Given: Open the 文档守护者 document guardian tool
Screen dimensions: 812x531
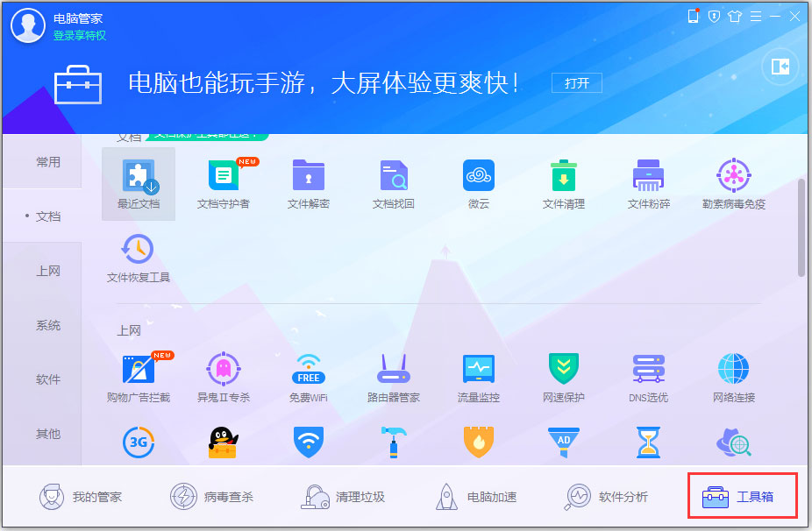Looking at the screenshot, I should point(223,181).
